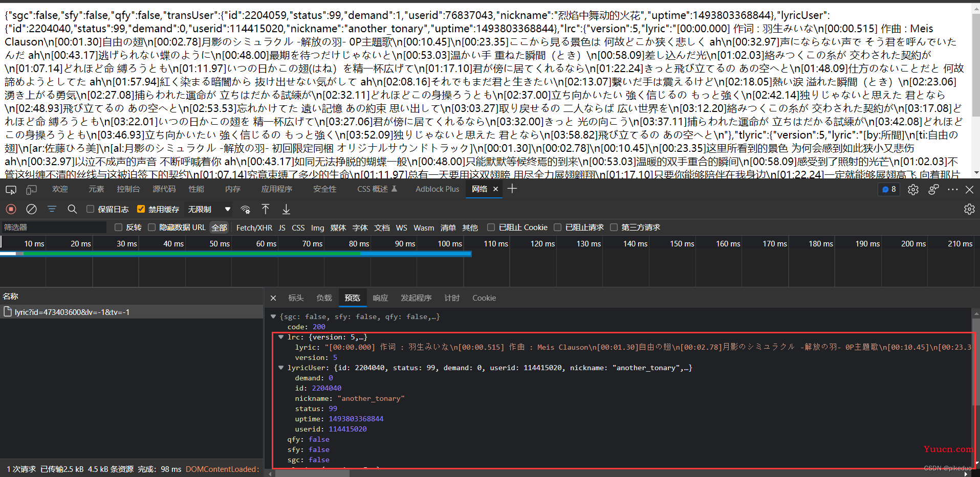Filter requests by 字体 type
Image resolution: width=980 pixels, height=477 pixels.
coord(360,228)
